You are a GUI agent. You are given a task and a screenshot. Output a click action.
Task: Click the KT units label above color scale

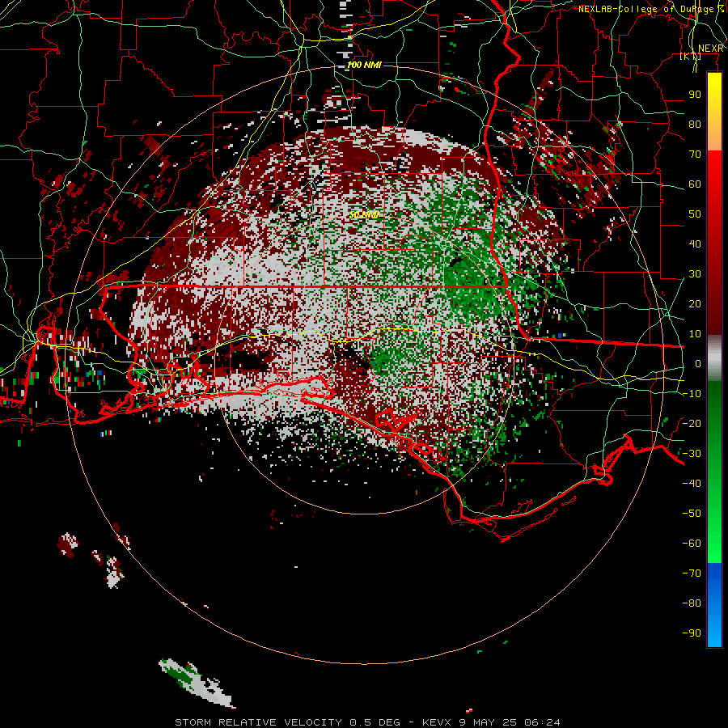tap(691, 56)
